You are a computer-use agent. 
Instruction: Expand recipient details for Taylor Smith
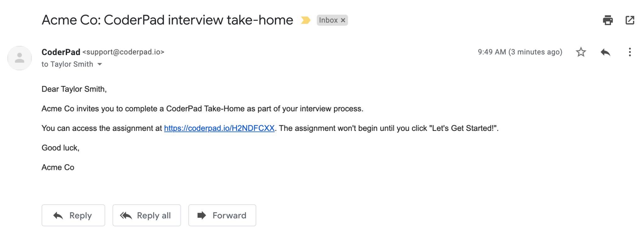pos(99,64)
